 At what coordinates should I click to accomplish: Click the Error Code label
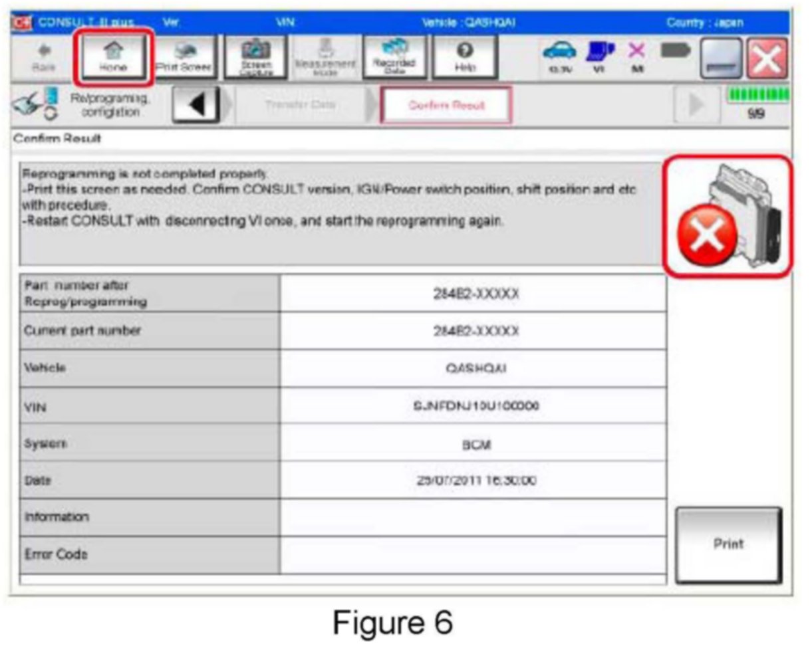[x=56, y=554]
